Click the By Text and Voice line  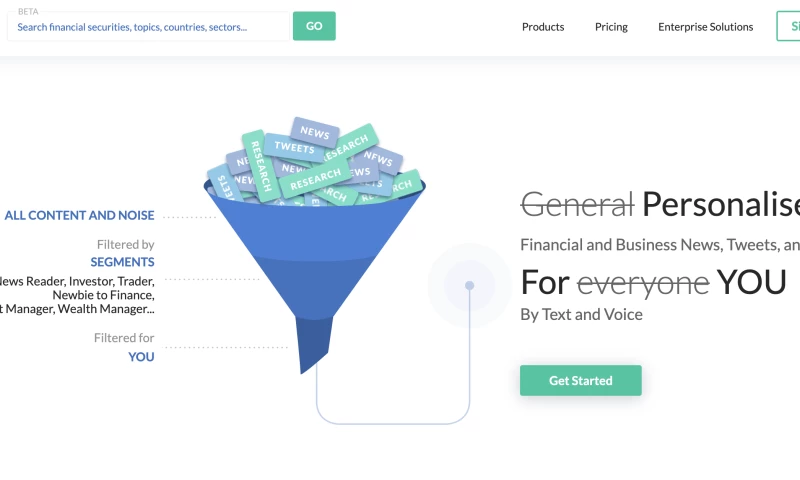[x=581, y=314]
